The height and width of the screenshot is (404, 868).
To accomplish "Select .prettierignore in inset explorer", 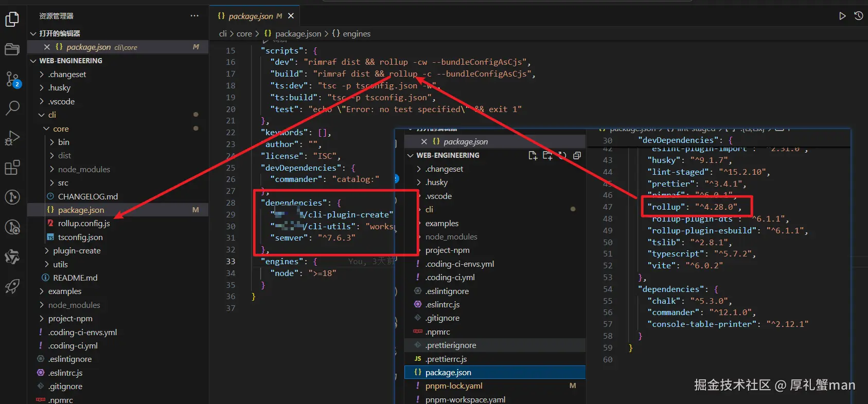I will [495, 345].
